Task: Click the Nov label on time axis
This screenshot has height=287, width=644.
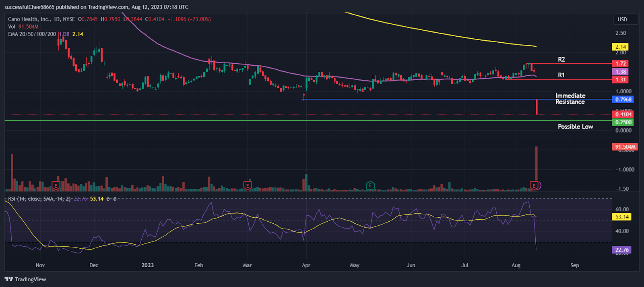Action: [40, 265]
